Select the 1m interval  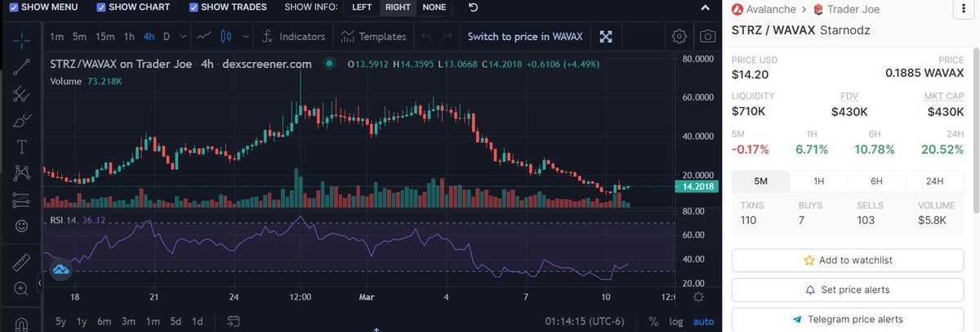coord(56,37)
